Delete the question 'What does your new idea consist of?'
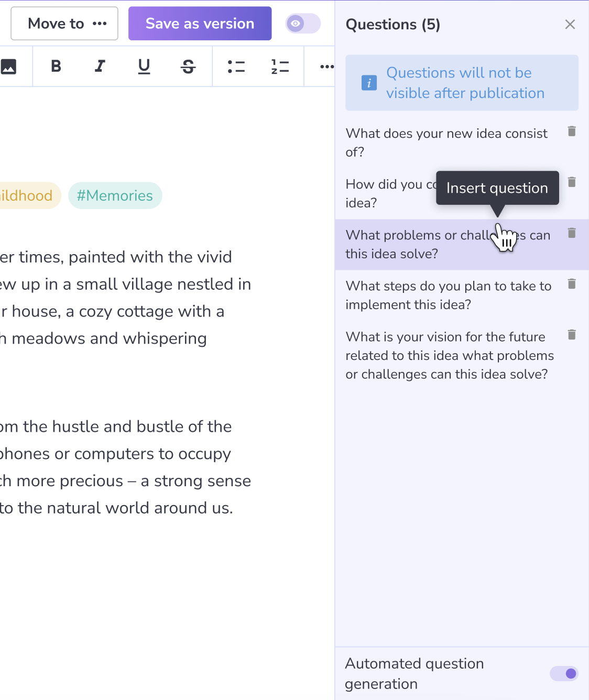Image resolution: width=589 pixels, height=700 pixels. point(572,132)
